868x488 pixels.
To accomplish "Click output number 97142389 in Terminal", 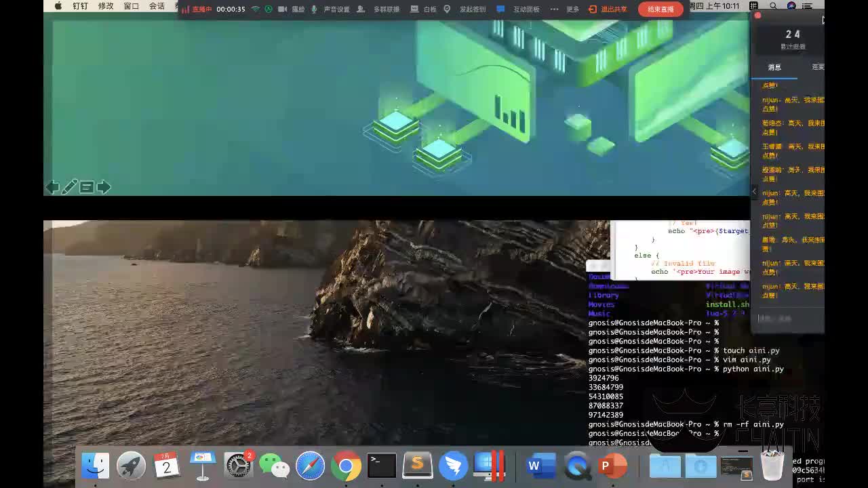I will pyautogui.click(x=606, y=415).
